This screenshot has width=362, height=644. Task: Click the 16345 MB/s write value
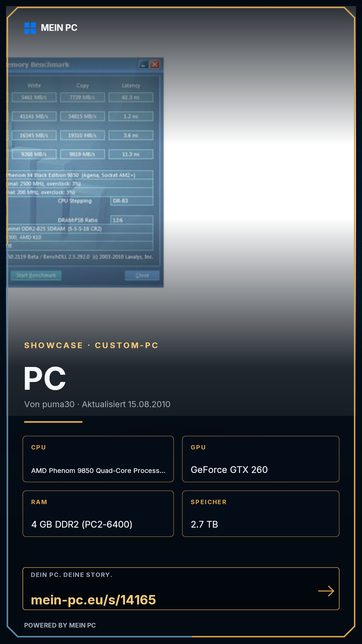34,136
